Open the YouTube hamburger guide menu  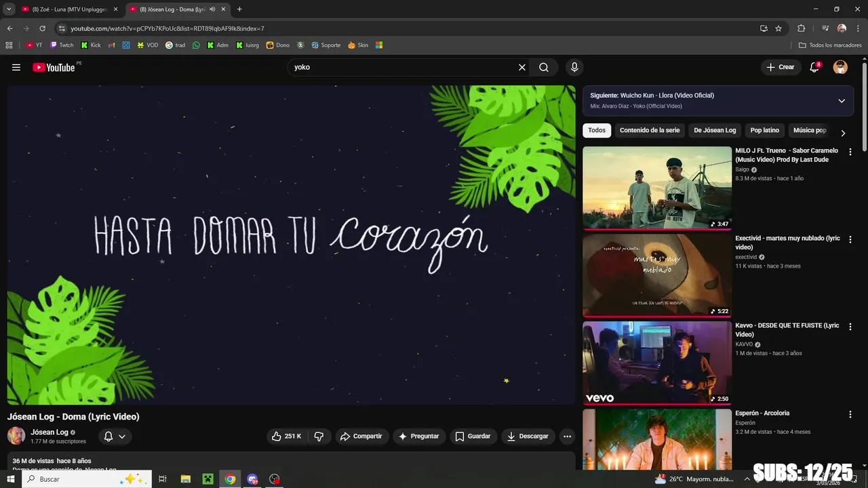(x=16, y=67)
